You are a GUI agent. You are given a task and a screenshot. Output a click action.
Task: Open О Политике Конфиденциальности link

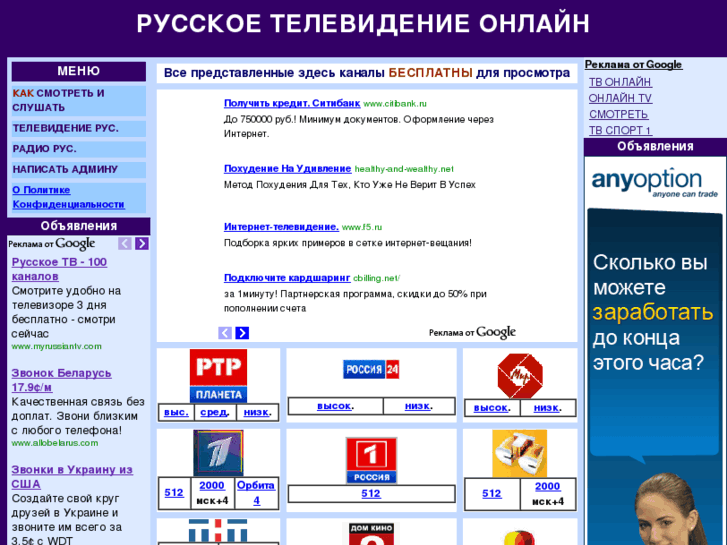(x=69, y=197)
